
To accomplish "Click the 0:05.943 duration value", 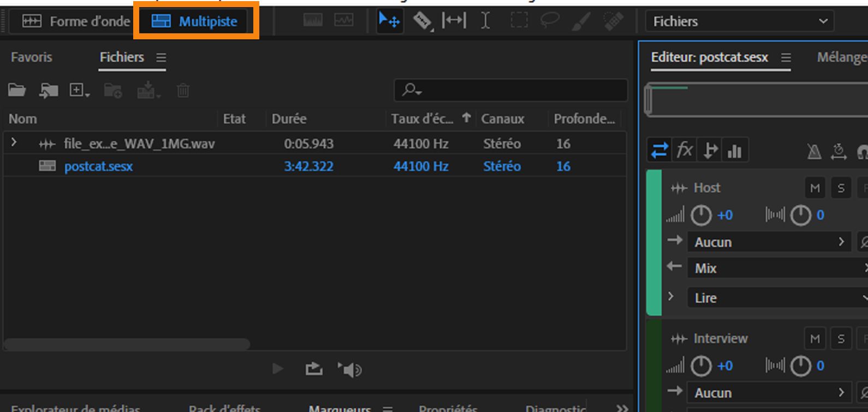I will click(x=308, y=144).
